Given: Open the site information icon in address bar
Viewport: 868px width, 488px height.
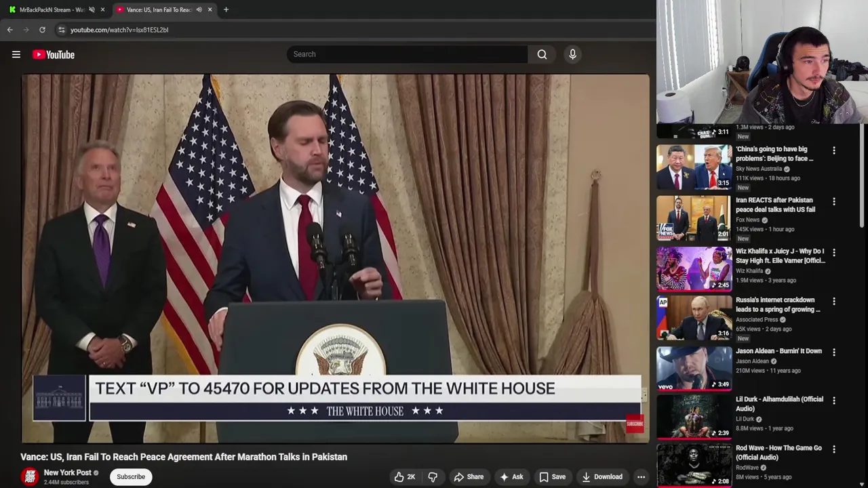Looking at the screenshot, I should pyautogui.click(x=61, y=30).
